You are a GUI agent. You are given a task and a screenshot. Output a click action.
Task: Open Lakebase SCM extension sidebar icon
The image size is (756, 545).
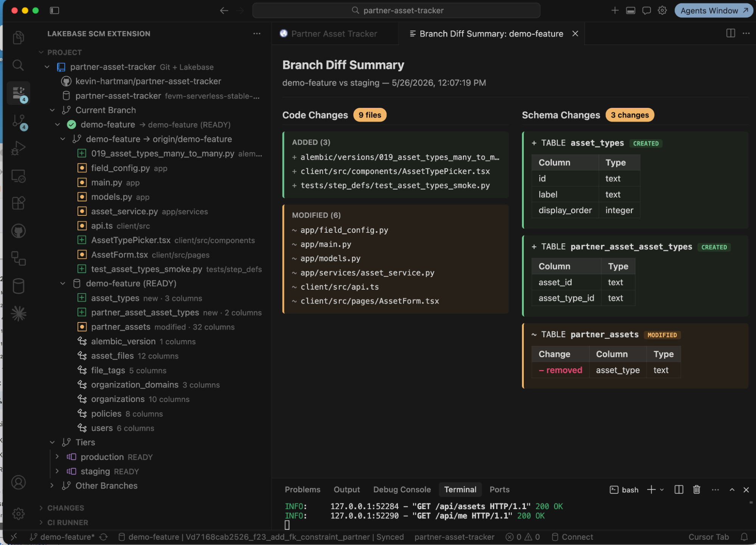tap(18, 93)
